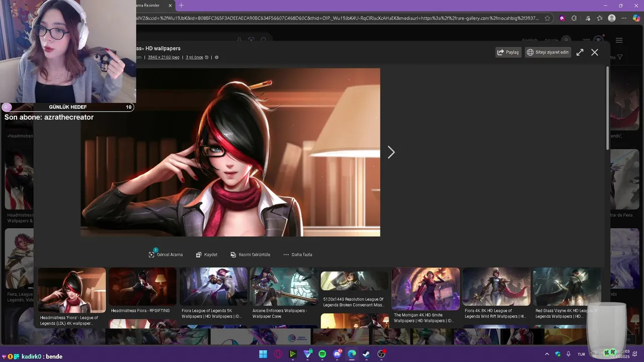644x362 pixels.
Task: Switch TUR keyboard language indicator
Action: 582,354
